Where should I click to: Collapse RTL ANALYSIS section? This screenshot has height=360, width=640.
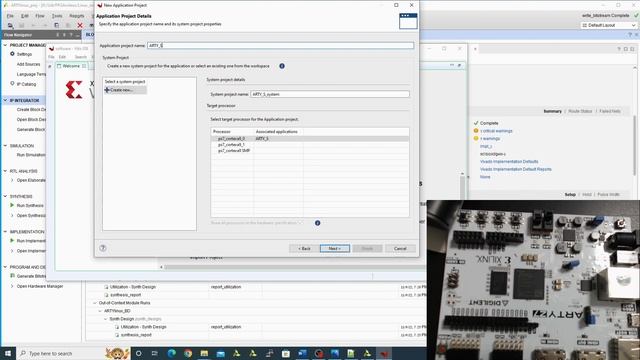(x=5, y=171)
